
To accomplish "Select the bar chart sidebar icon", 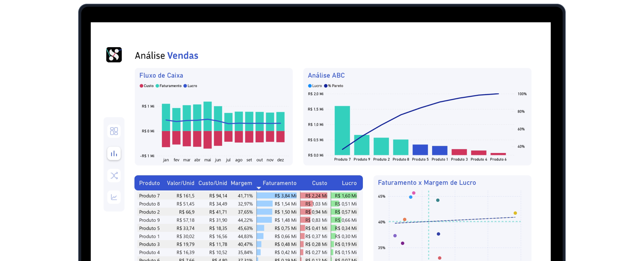I will click(114, 153).
